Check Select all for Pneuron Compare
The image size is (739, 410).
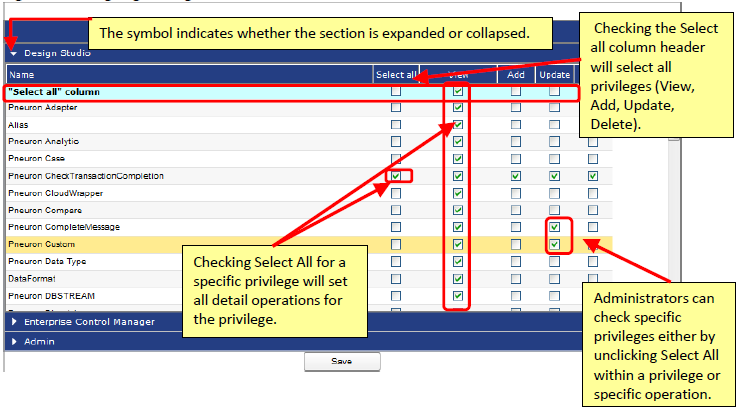click(x=396, y=210)
